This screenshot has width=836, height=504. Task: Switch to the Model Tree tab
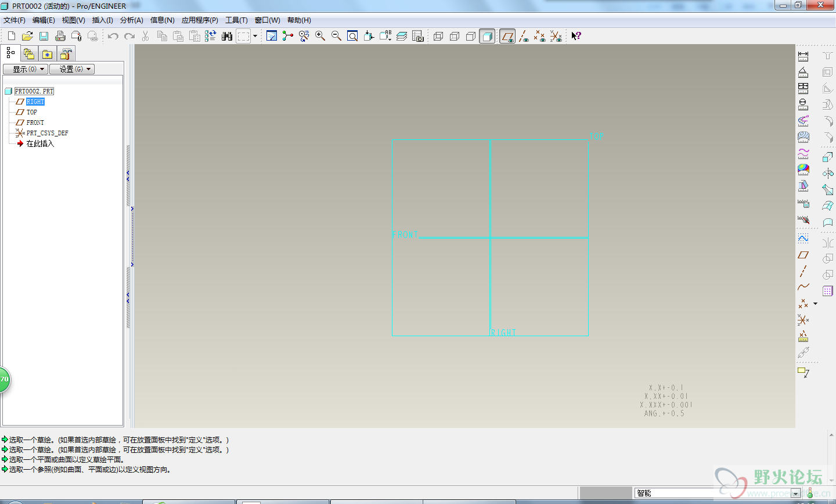(x=10, y=53)
